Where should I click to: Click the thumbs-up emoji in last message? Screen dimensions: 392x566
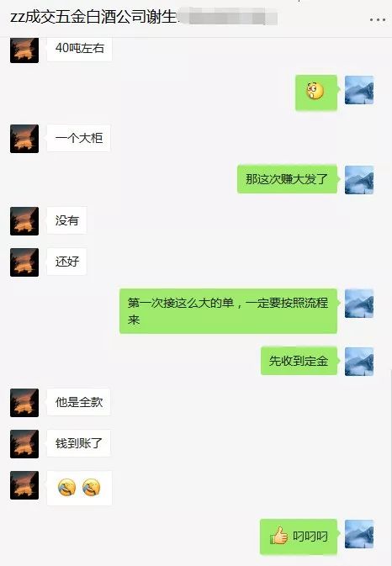click(x=278, y=536)
